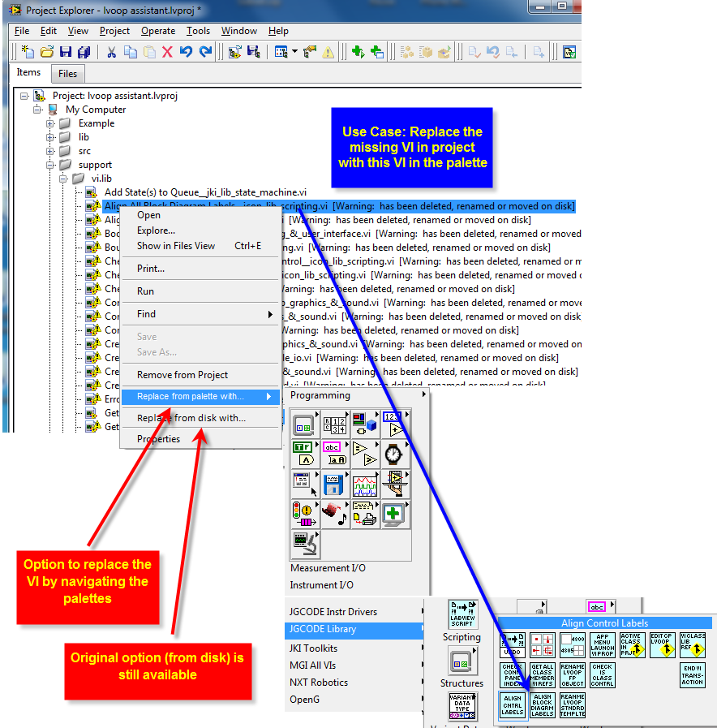Screen dimensions: 717x728
Task: Click the single-floppy Save toolbar icon
Action: (66, 51)
